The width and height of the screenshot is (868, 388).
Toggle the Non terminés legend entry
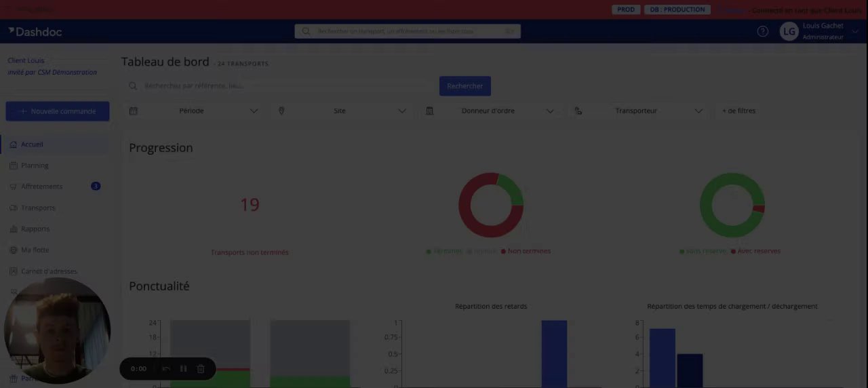pyautogui.click(x=526, y=252)
